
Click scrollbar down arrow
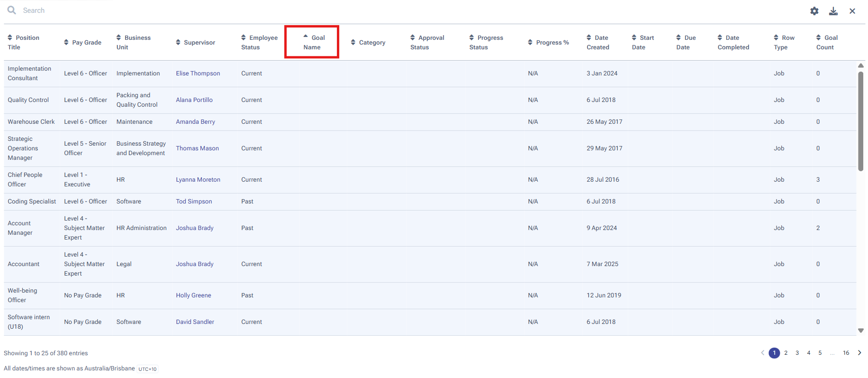click(x=860, y=331)
